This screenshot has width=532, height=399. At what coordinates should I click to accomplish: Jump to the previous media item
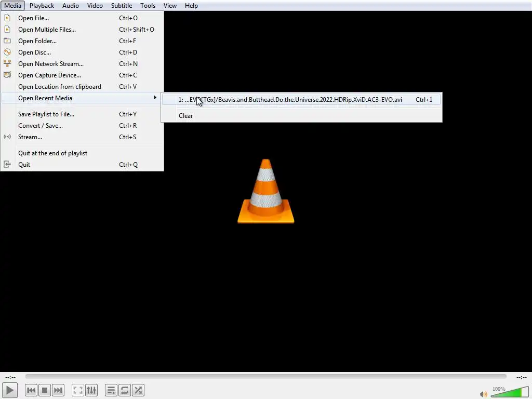(31, 390)
